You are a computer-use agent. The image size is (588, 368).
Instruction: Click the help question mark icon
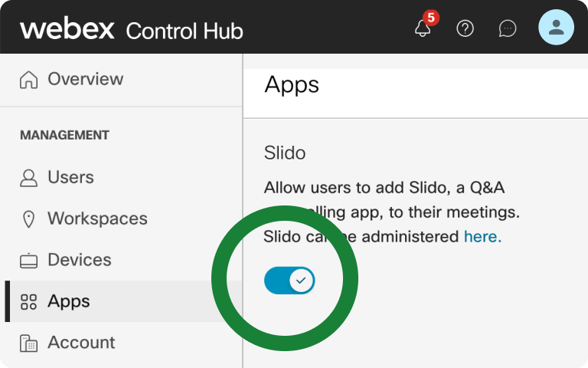(x=465, y=28)
